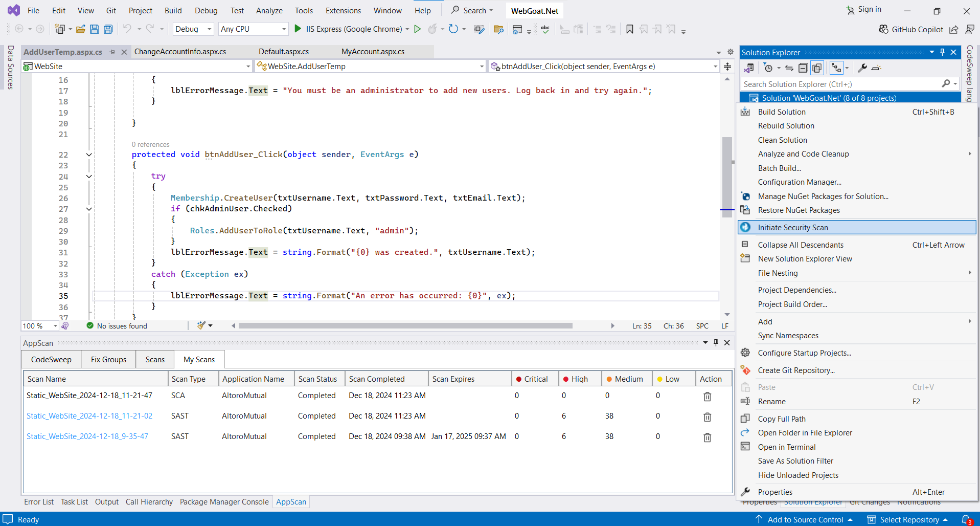Toggle the Solution Explorer view hierarchy button
980x526 pixels.
[x=836, y=68]
